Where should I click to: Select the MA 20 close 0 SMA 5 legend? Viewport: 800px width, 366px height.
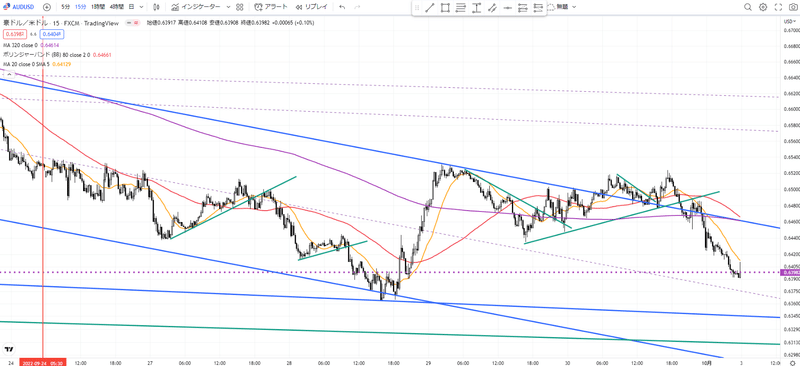tap(27, 63)
